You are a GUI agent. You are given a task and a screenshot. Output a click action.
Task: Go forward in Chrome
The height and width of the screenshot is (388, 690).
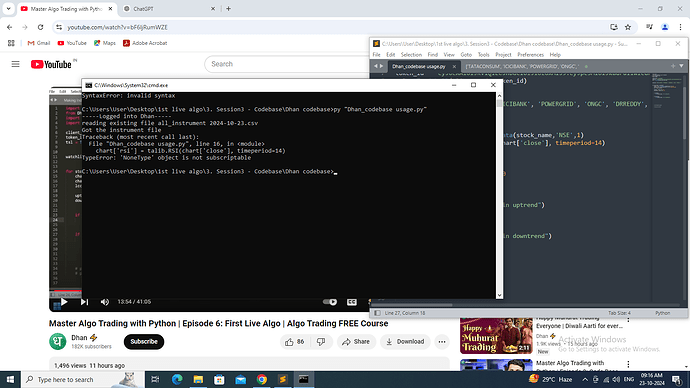(25, 27)
